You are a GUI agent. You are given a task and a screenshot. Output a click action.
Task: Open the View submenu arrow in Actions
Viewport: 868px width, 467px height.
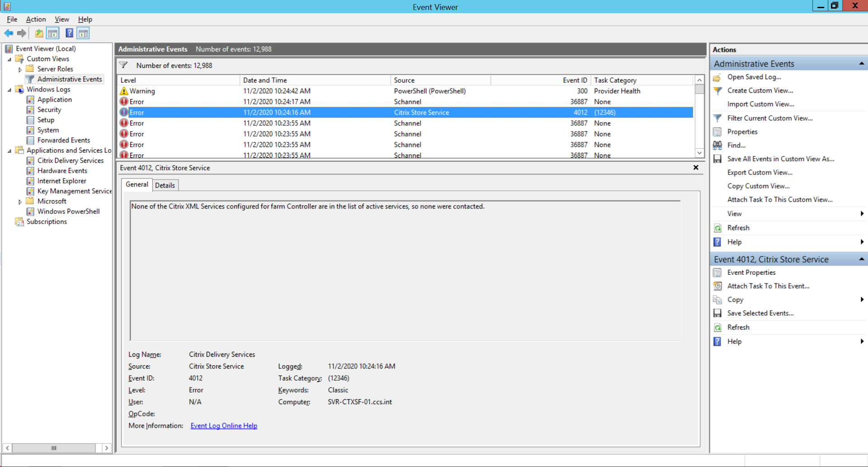(862, 213)
